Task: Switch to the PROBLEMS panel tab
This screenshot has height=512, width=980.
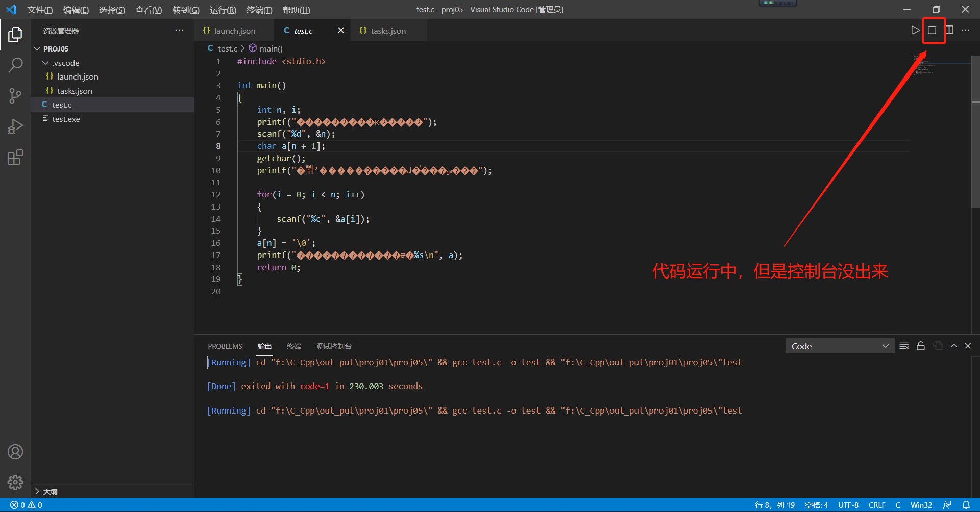Action: click(x=225, y=346)
